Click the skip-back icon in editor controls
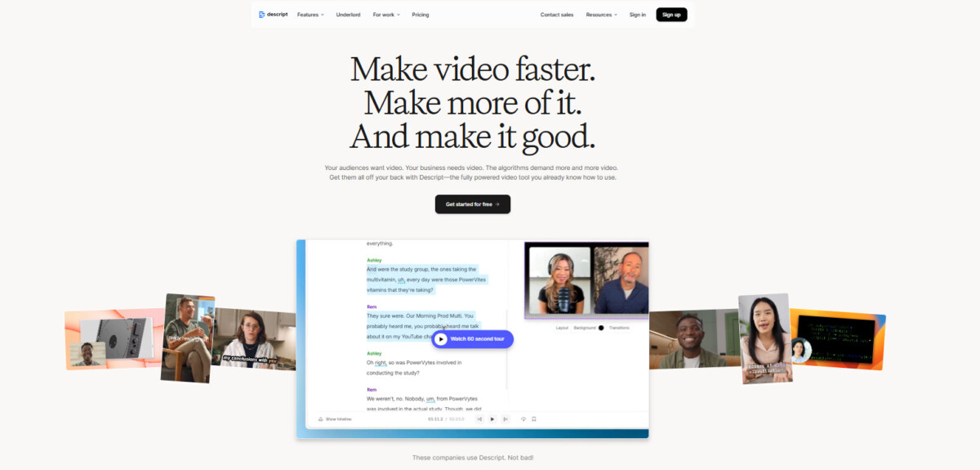This screenshot has height=470, width=980. click(479, 419)
